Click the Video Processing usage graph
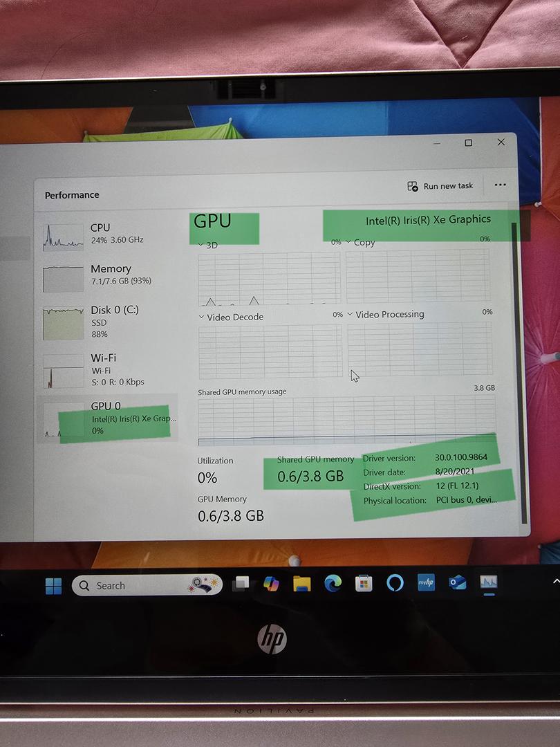560x747 pixels. 420,348
